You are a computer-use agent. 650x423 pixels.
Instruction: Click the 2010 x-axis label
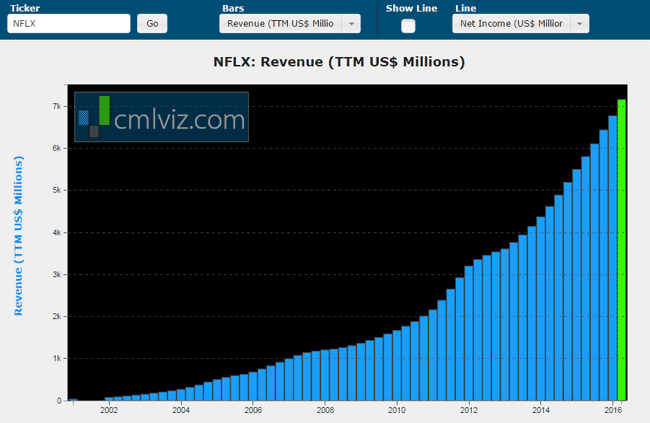point(397,410)
